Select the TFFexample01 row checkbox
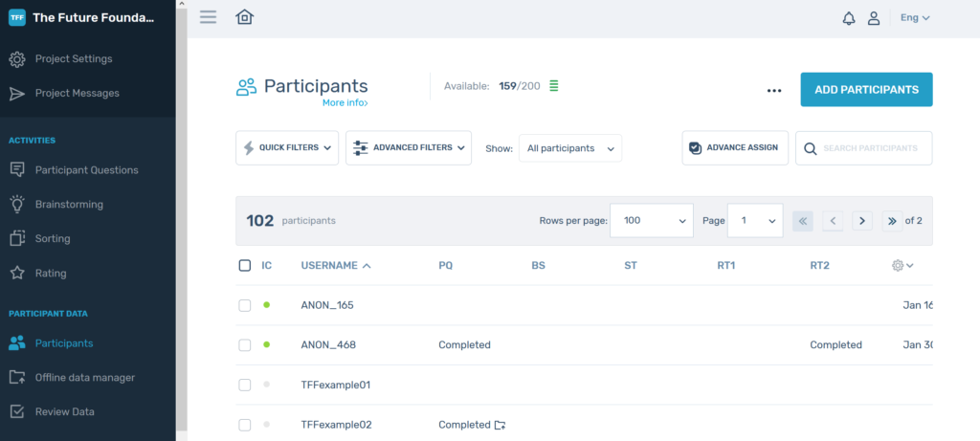 245,385
